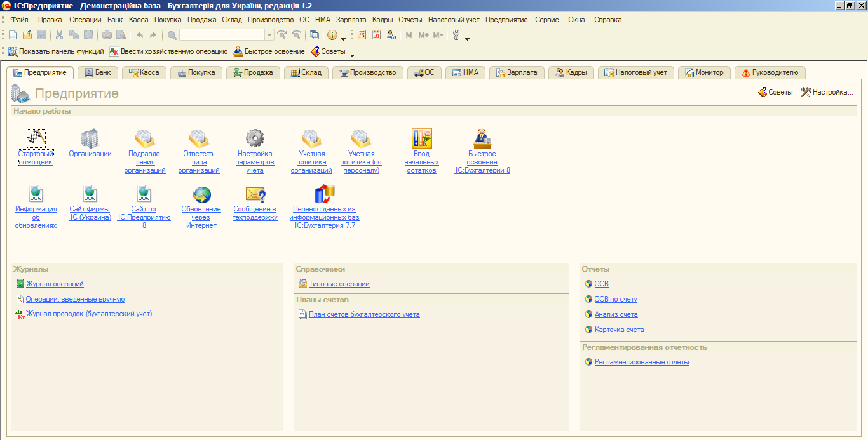Expand the dropdown arrow after the wrench icon

[468, 37]
